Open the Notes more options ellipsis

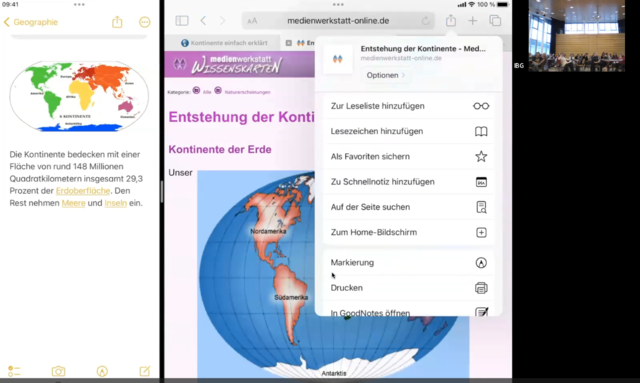[x=144, y=22]
